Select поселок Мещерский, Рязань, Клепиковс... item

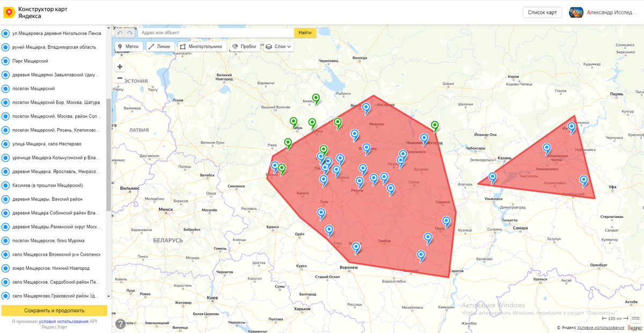[x=52, y=130]
